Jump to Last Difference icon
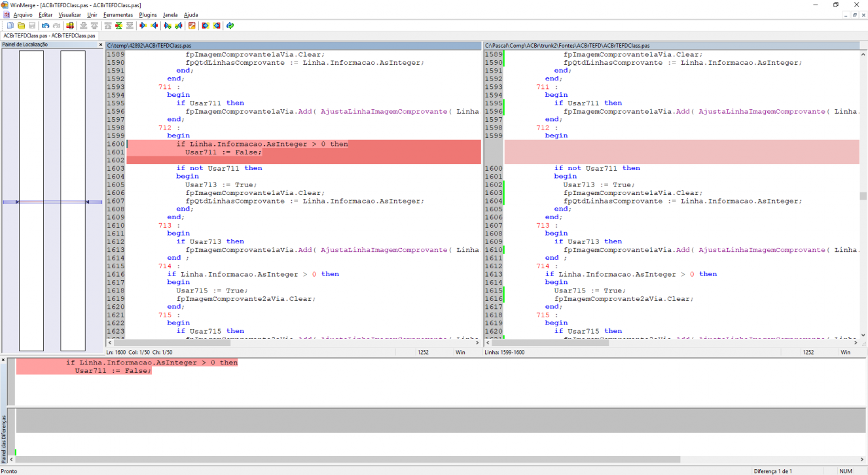Image resolution: width=868 pixels, height=475 pixels. (x=129, y=26)
